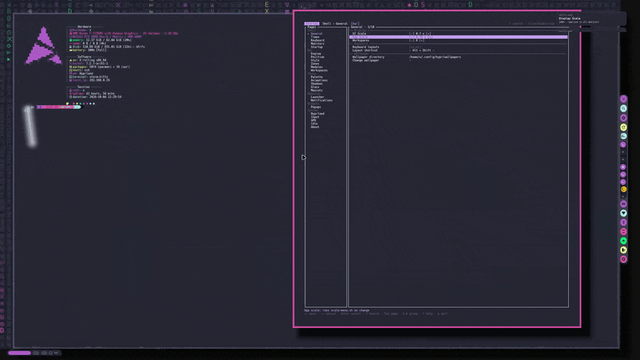The image size is (640, 360).
Task: Select the Engine page in sidebar
Action: click(316, 53)
